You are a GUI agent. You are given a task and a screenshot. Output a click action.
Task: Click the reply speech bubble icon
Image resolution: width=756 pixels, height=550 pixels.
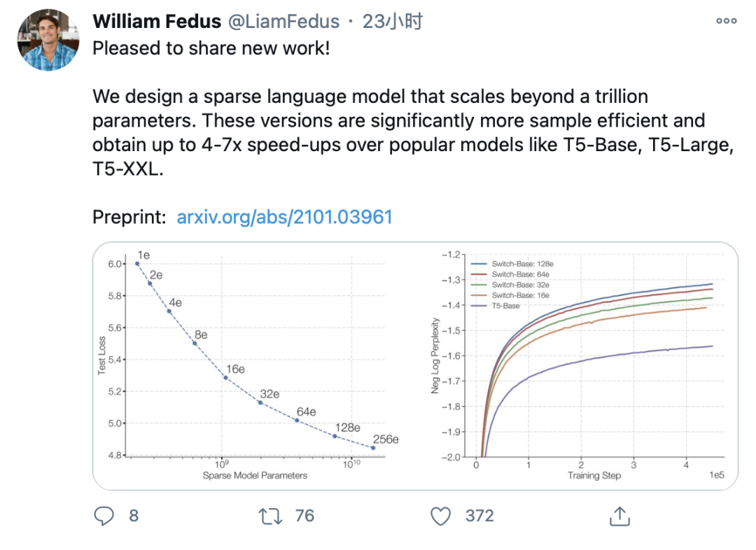(x=104, y=516)
